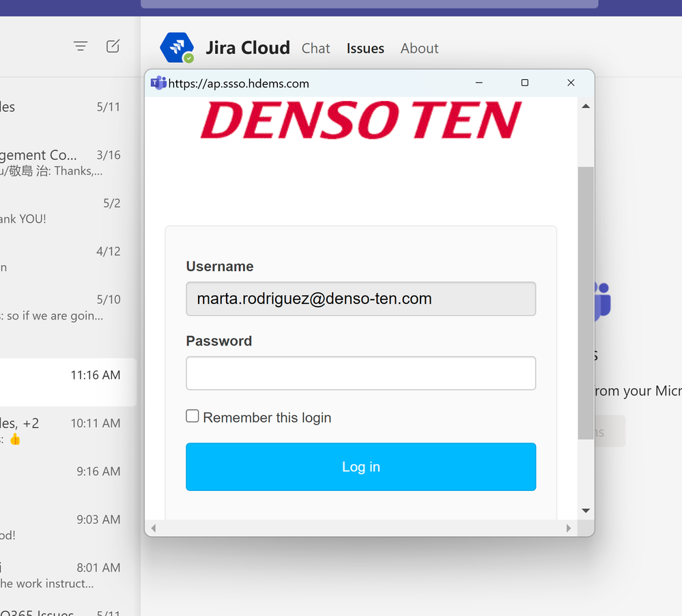682x616 pixels.
Task: Click the horizontal scroll left arrow
Action: [x=153, y=528]
